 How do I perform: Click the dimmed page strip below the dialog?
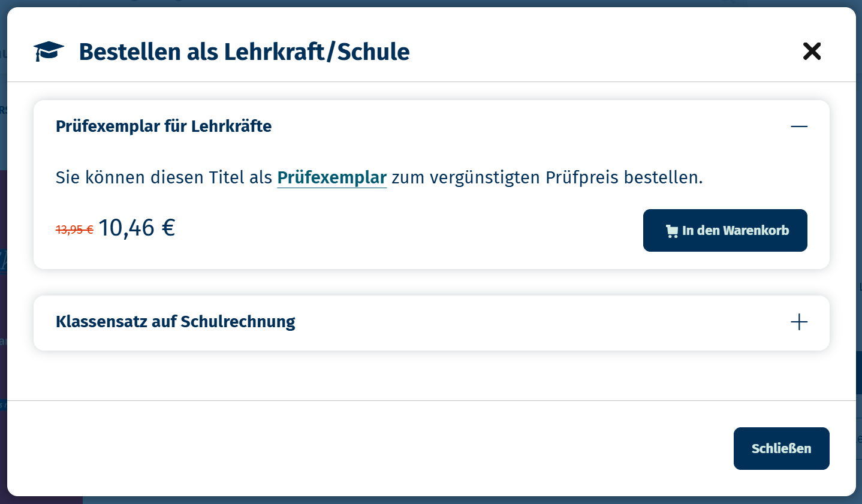(420, 500)
